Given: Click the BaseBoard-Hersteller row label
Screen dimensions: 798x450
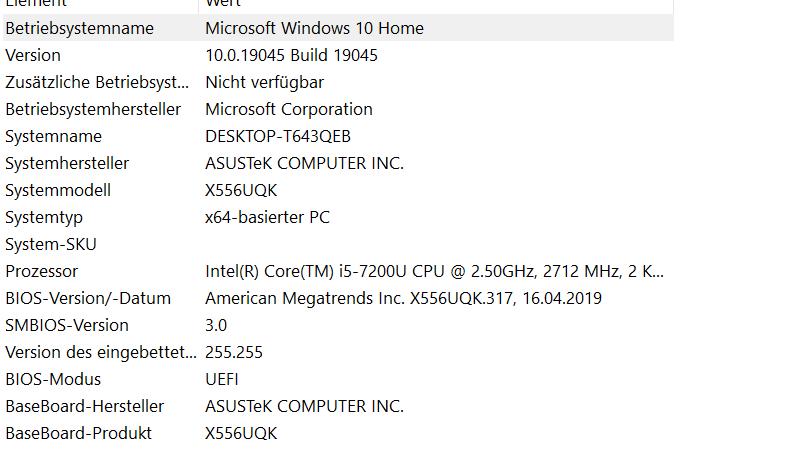Looking at the screenshot, I should [85, 406].
